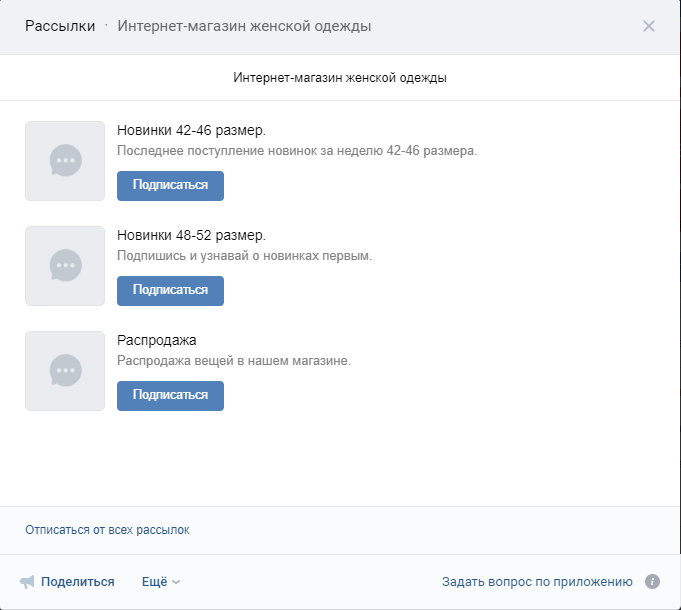
Task: Click the Новинки 42-46 размер. title
Action: [191, 130]
